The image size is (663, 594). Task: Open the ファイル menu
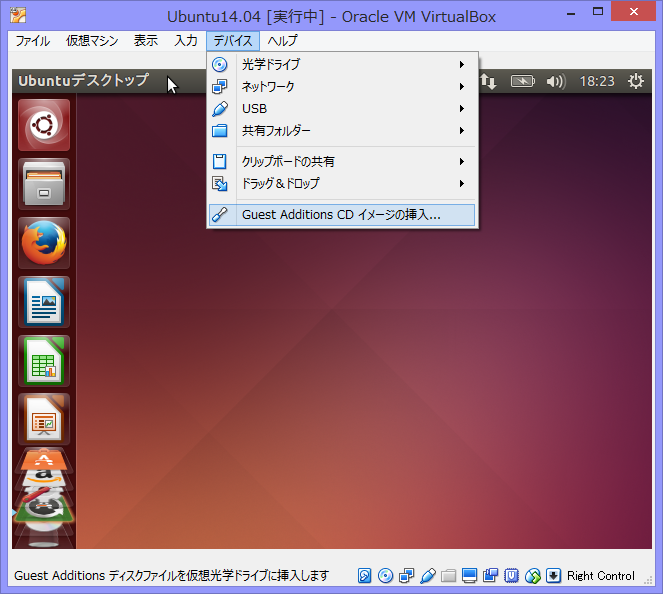point(33,41)
